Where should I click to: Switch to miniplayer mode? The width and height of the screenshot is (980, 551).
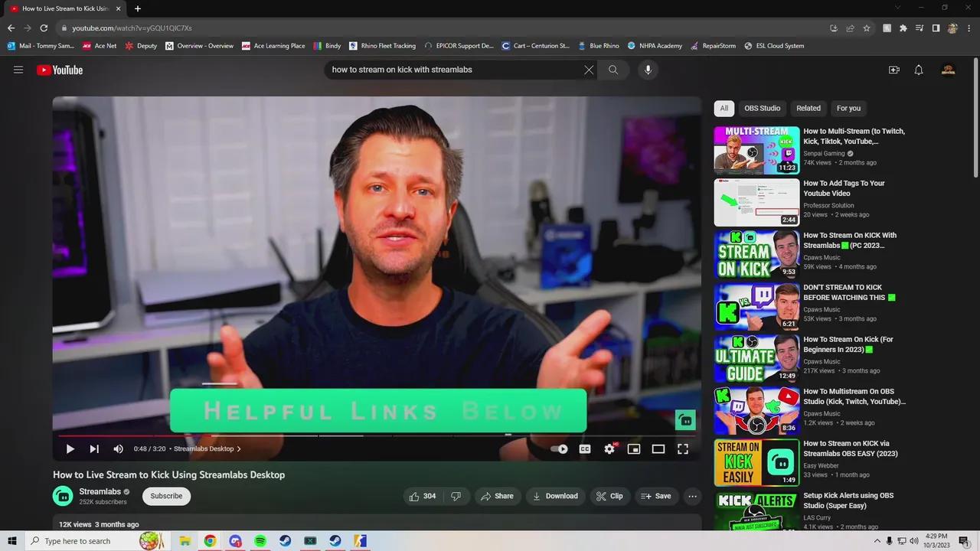pyautogui.click(x=634, y=449)
